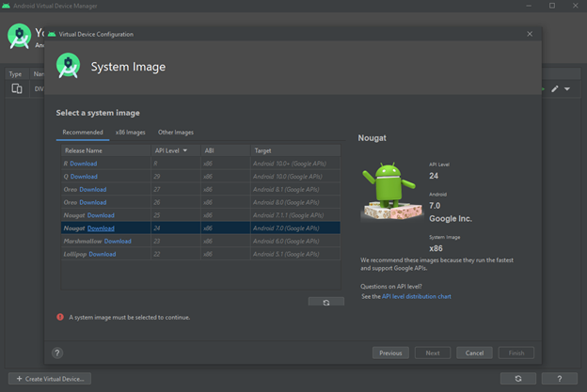Click Create Virtual Device button
Viewport: 587px width, 392px height.
[50, 379]
